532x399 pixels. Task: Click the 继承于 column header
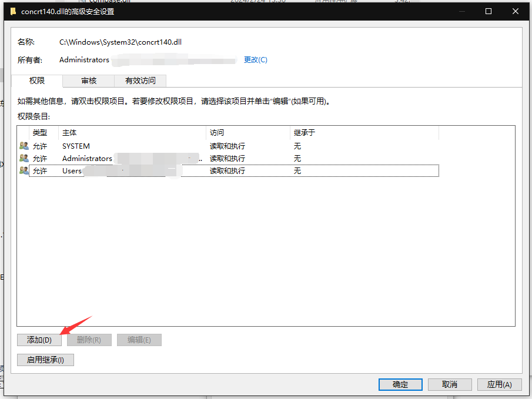click(x=305, y=133)
